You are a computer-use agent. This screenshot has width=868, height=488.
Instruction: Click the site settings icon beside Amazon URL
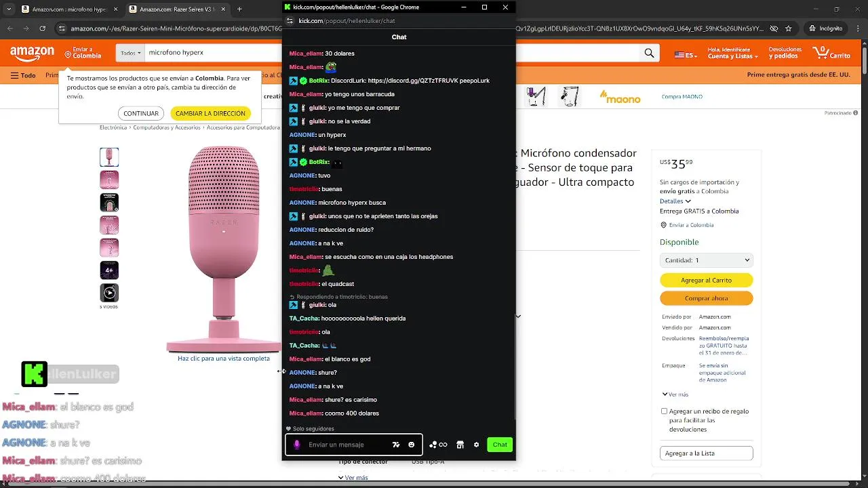62,28
